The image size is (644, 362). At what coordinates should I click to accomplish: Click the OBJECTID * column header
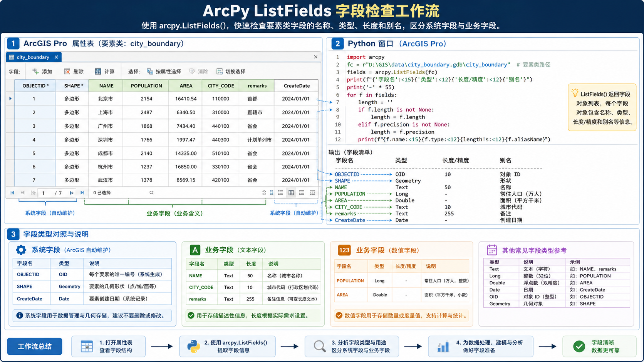coord(35,86)
